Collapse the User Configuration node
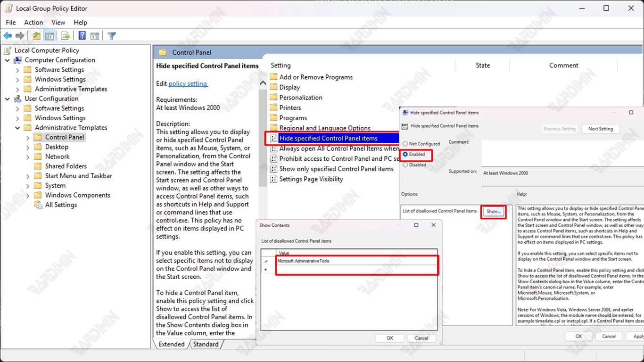This screenshot has height=362, width=644. [8, 99]
